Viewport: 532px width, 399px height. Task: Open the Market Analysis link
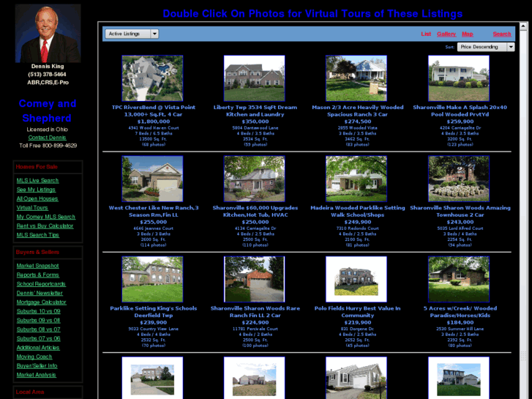click(x=37, y=375)
